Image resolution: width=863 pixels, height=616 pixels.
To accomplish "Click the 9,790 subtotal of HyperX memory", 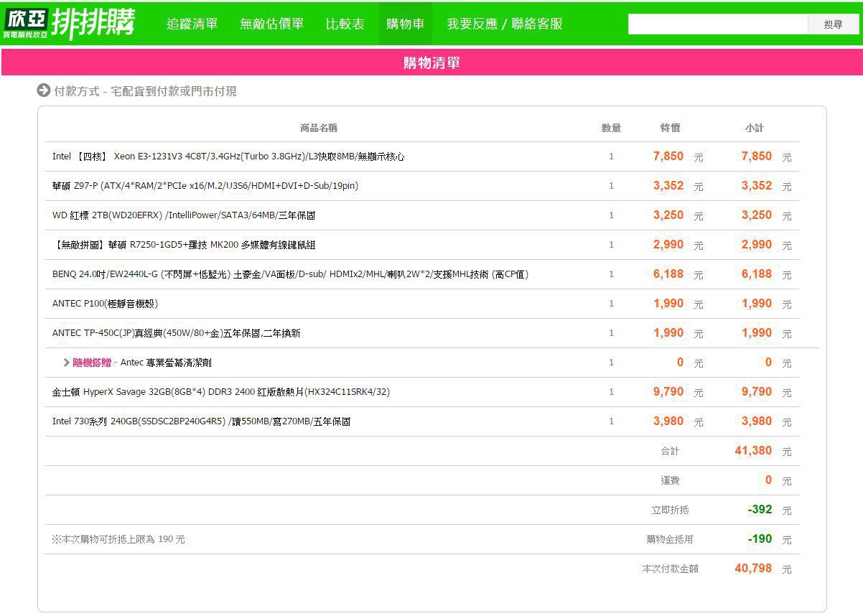I will click(757, 391).
